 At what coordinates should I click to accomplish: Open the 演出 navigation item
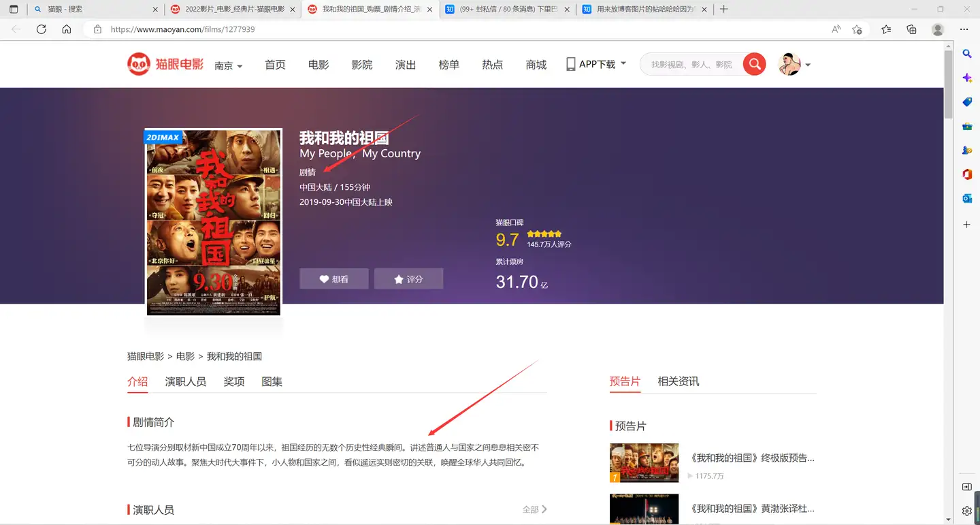pyautogui.click(x=406, y=65)
